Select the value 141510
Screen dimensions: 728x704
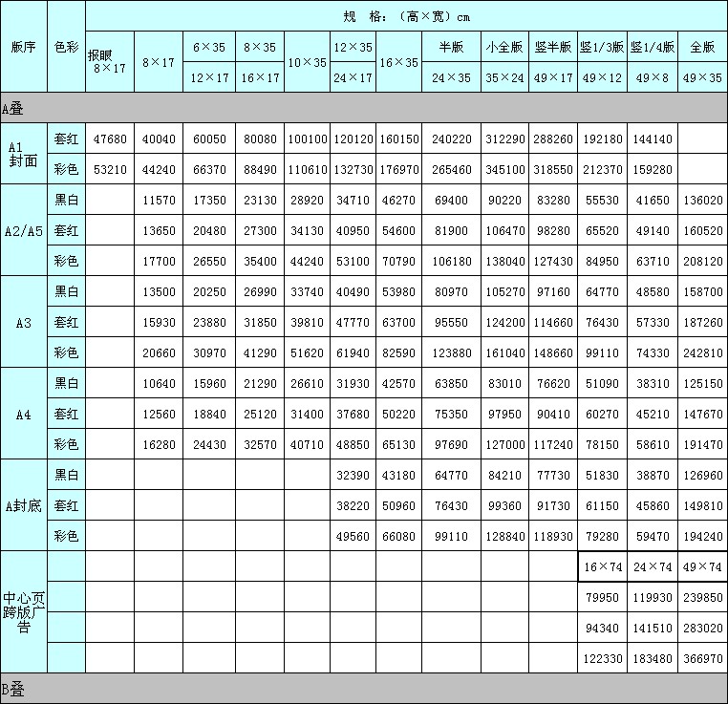(x=653, y=628)
